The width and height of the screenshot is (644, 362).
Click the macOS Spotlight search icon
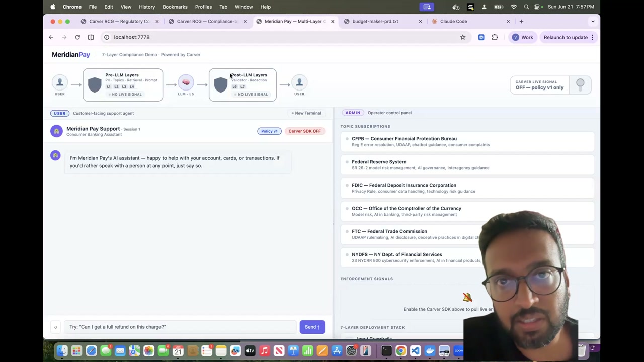(x=526, y=7)
